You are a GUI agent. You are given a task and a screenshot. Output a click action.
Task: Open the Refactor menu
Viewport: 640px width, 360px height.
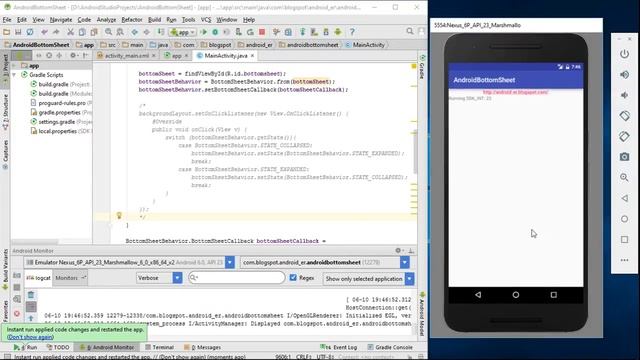[x=132, y=20]
